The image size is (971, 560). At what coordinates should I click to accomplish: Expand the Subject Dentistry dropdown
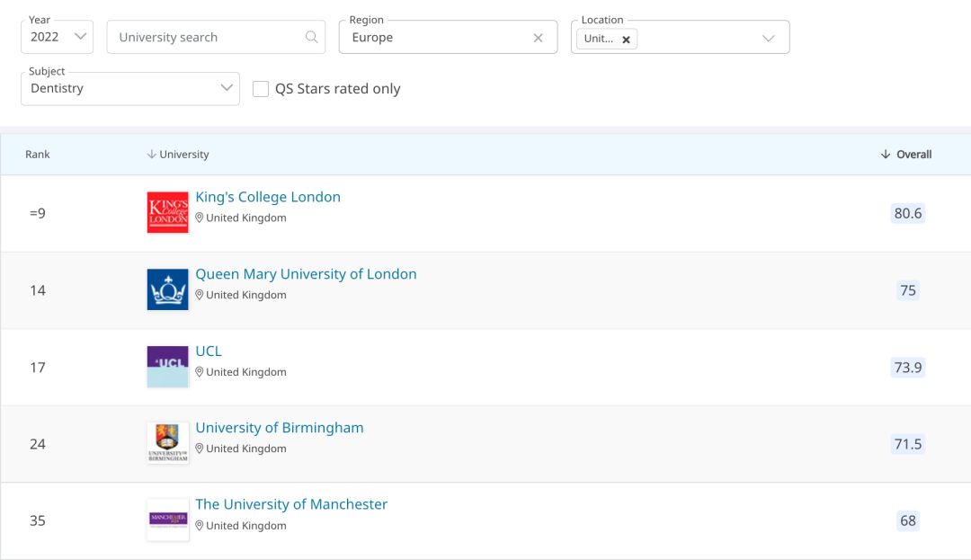(x=130, y=88)
